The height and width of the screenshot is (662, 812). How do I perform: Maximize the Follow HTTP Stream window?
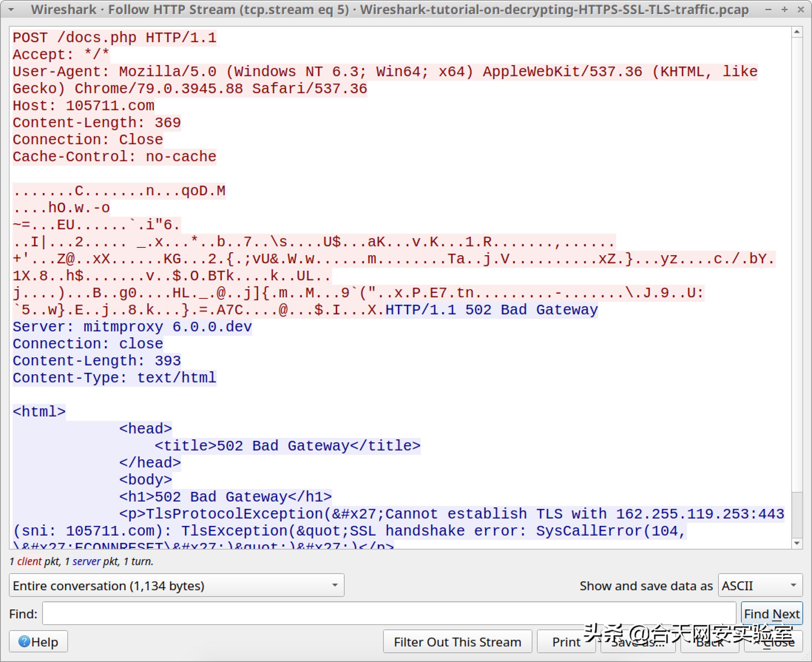tap(785, 10)
